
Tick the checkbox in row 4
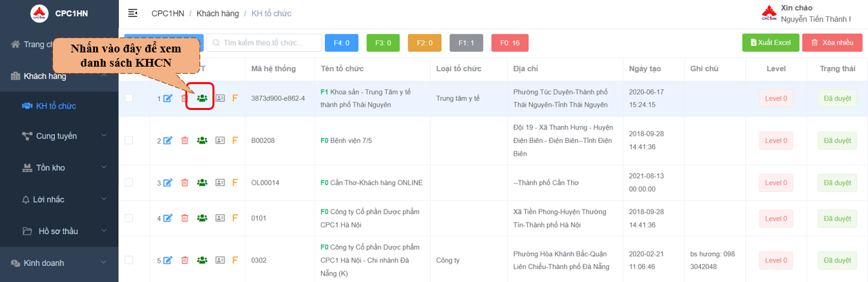129,219
